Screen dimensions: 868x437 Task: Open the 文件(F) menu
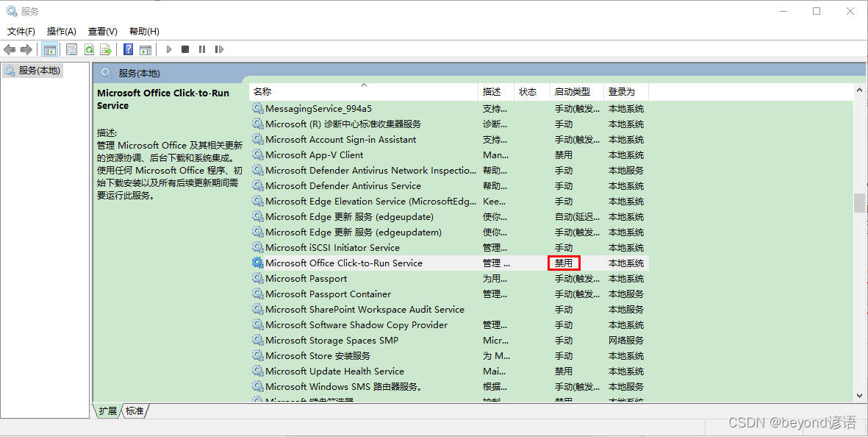(21, 32)
